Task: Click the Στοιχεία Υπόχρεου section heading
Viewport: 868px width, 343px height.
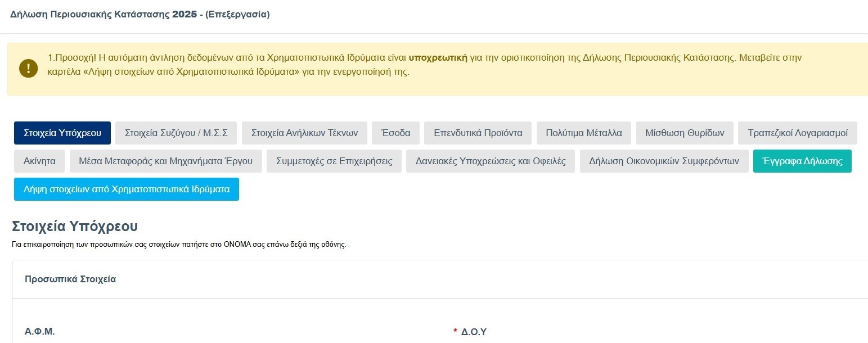Action: tap(75, 227)
